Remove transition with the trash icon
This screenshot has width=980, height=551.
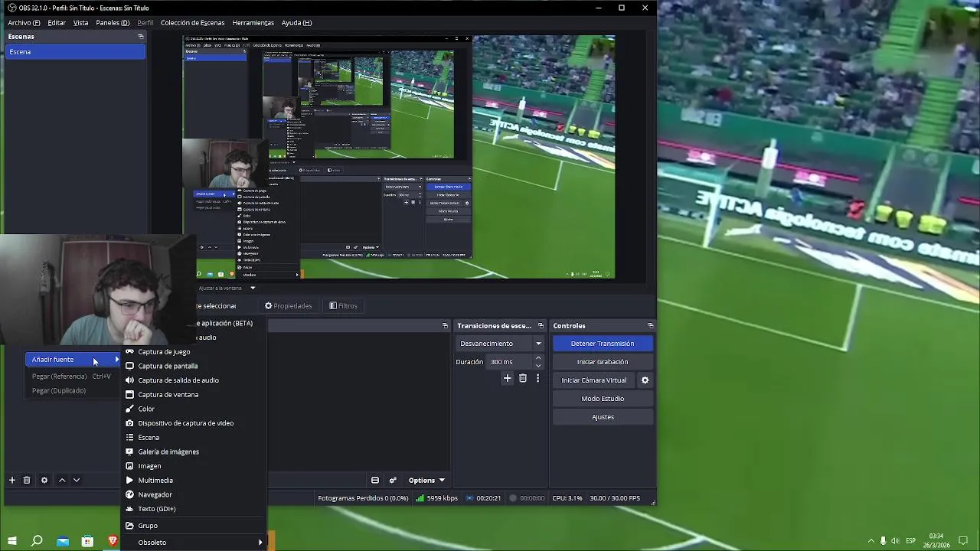point(523,378)
